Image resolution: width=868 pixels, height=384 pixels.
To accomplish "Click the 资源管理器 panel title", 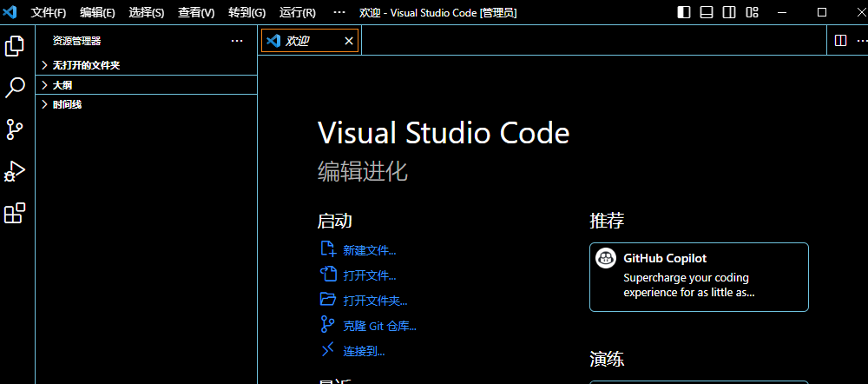I will pyautogui.click(x=77, y=41).
